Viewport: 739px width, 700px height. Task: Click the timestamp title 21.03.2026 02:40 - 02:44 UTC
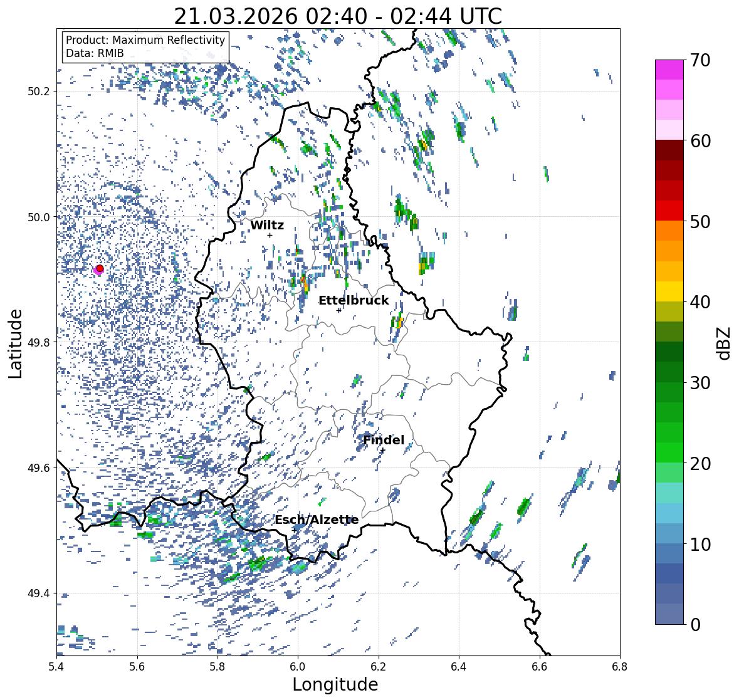point(338,16)
